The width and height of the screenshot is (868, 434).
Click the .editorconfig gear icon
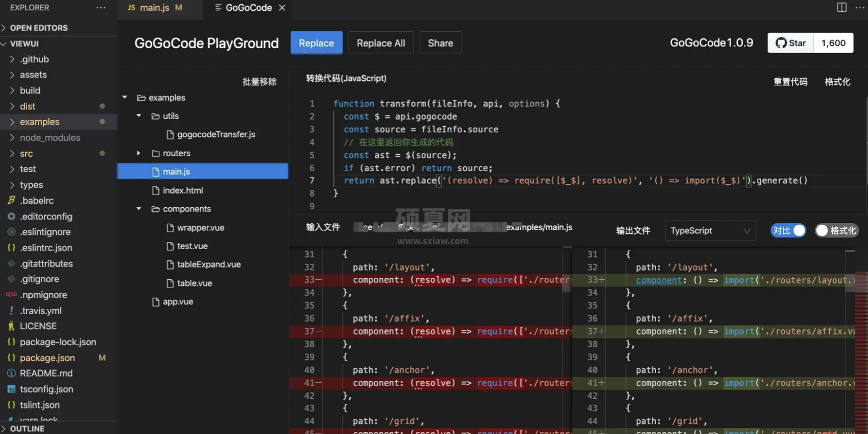[x=11, y=216]
